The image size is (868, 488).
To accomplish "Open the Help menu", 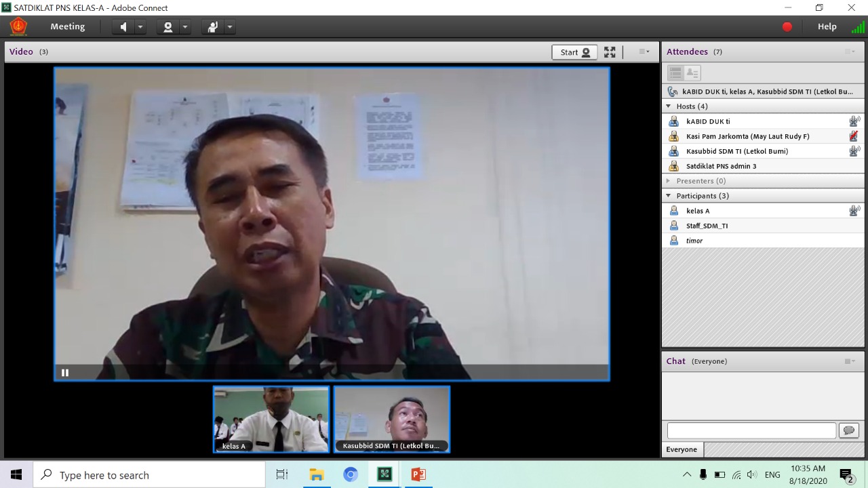I will [x=827, y=26].
